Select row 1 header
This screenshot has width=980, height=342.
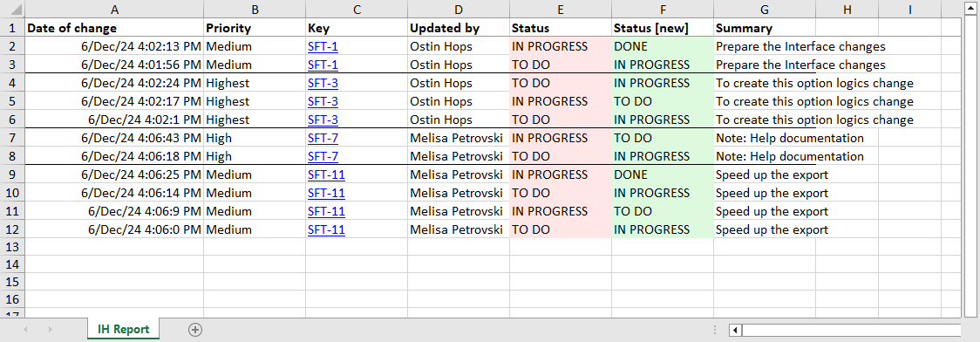(x=12, y=28)
